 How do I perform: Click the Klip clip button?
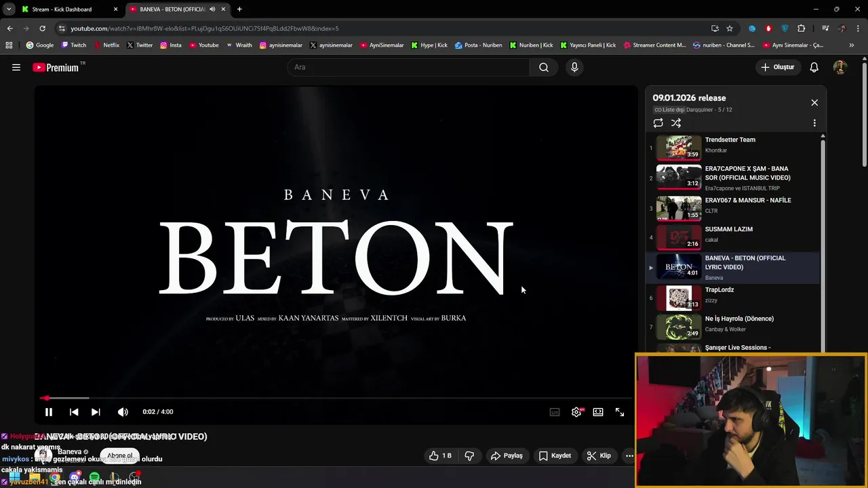pyautogui.click(x=599, y=455)
